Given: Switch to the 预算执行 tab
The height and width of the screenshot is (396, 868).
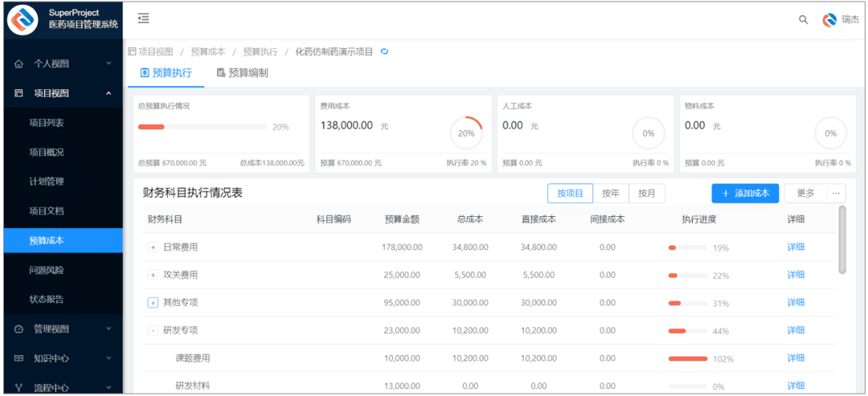Looking at the screenshot, I should (x=166, y=73).
